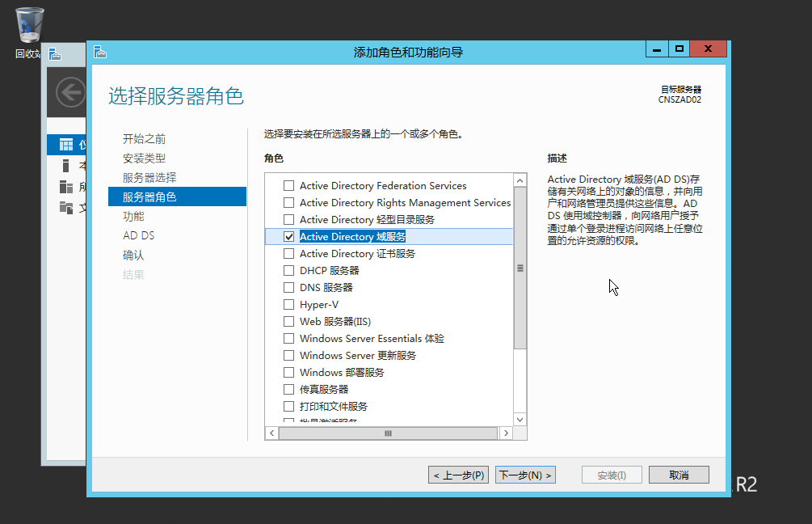The height and width of the screenshot is (524, 812).
Task: Click Server Manager back arrow button
Action: pyautogui.click(x=70, y=93)
